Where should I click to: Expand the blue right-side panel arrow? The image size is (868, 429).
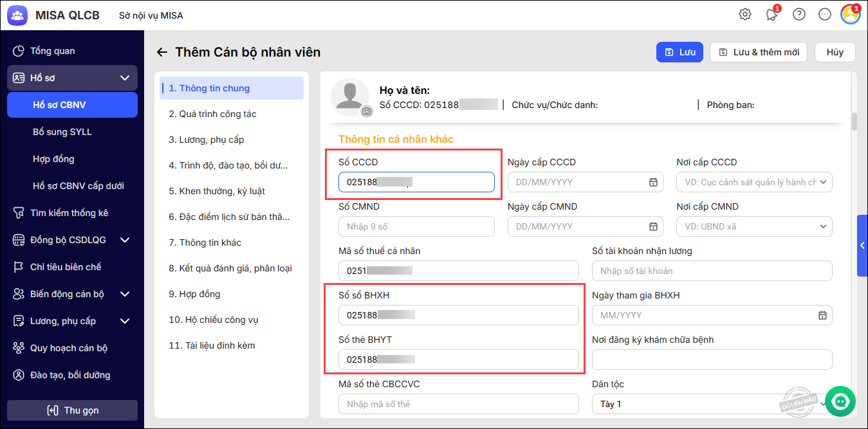click(x=862, y=245)
